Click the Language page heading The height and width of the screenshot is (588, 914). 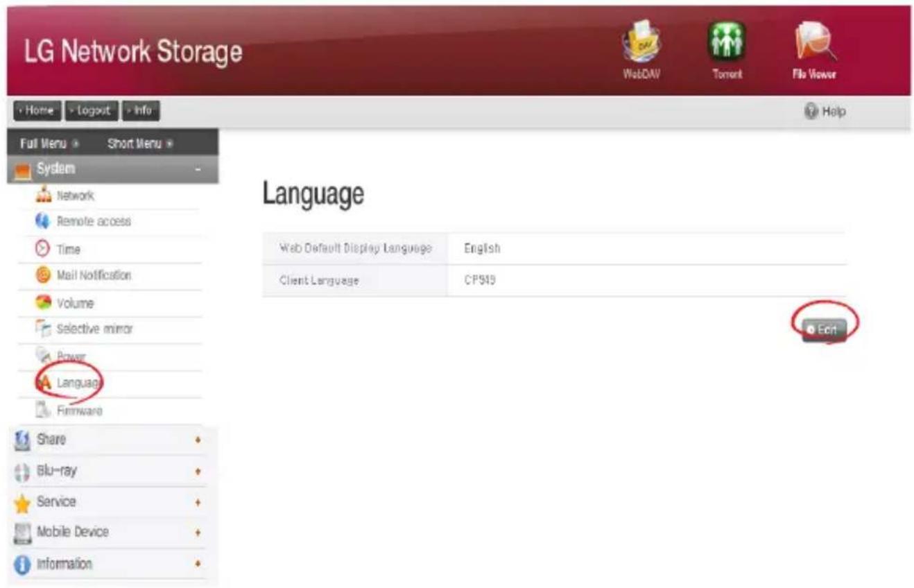pyautogui.click(x=313, y=195)
